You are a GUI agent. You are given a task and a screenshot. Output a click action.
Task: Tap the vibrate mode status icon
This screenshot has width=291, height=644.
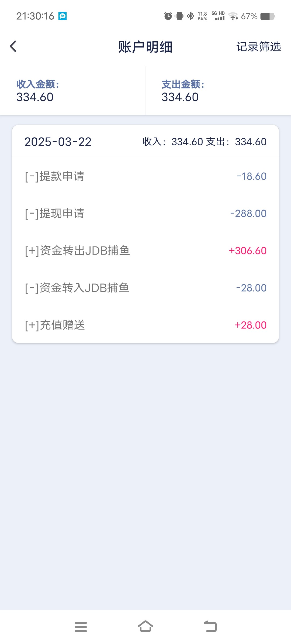[179, 16]
